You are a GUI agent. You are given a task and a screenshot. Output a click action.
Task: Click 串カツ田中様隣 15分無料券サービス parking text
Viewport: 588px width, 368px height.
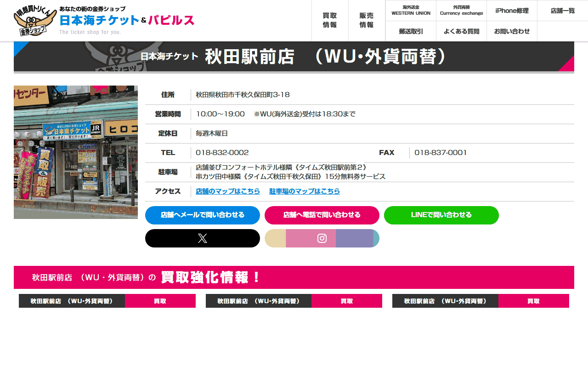tap(290, 177)
